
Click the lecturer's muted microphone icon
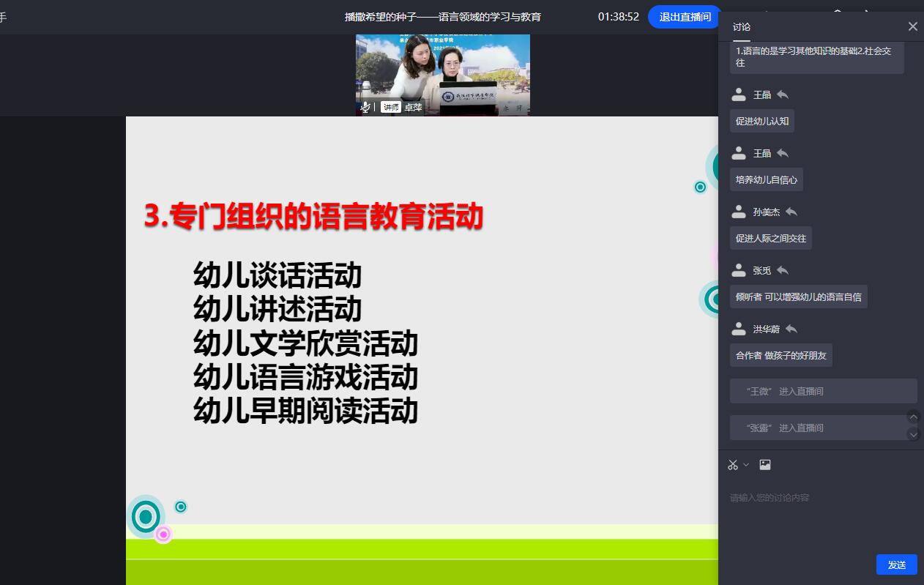(x=365, y=107)
